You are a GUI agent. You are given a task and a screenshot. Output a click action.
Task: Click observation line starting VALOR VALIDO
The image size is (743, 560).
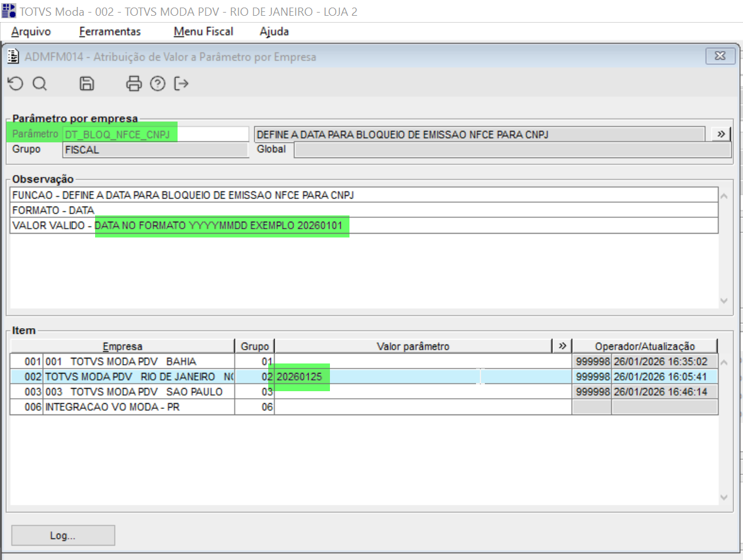pyautogui.click(x=364, y=226)
